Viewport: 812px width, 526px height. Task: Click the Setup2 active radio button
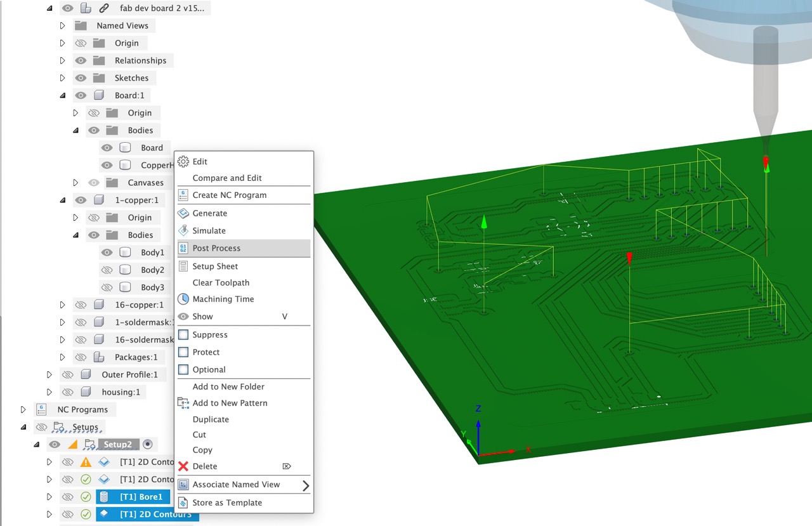click(148, 444)
